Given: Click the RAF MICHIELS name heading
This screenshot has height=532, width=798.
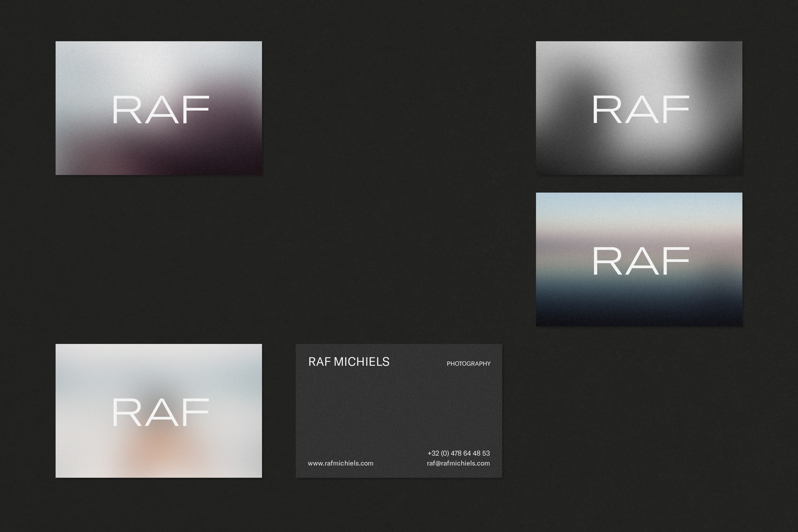Looking at the screenshot, I should pyautogui.click(x=349, y=362).
